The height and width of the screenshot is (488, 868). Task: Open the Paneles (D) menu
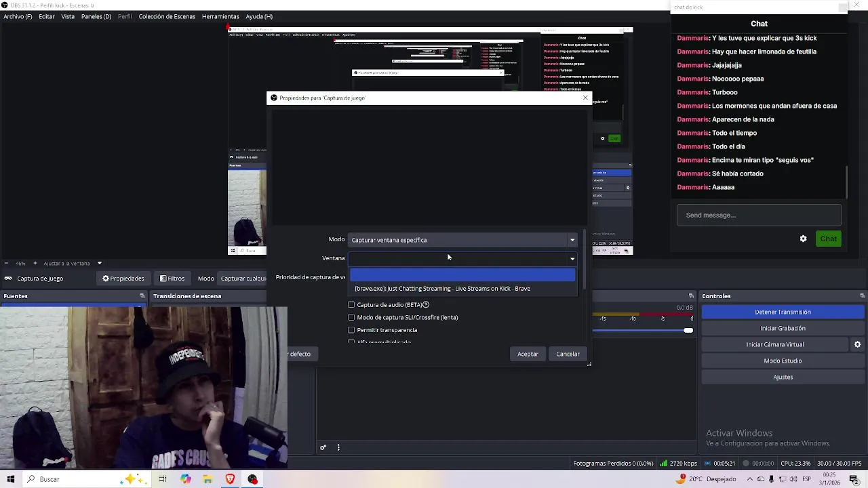tap(96, 16)
